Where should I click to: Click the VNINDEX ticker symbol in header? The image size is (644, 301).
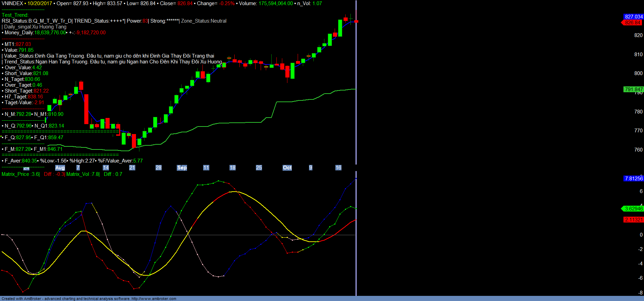(x=12, y=3)
